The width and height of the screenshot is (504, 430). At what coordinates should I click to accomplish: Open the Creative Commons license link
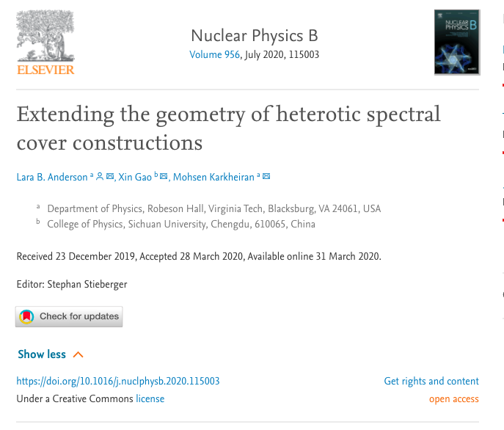click(150, 398)
